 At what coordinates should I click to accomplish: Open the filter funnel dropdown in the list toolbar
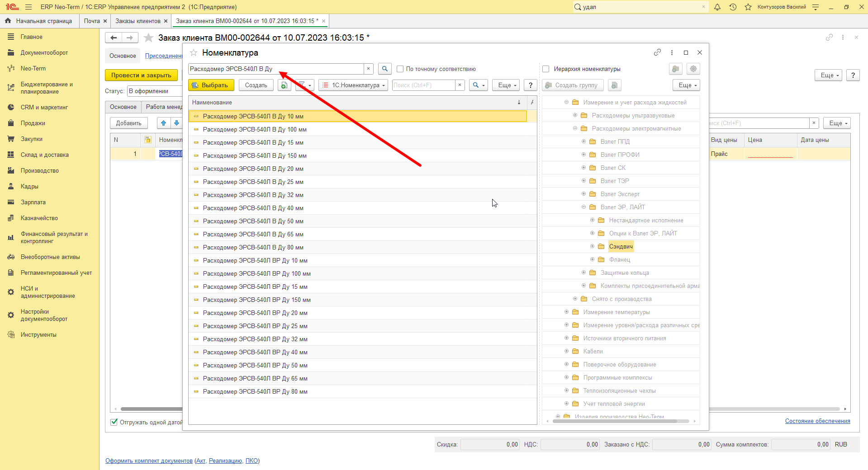tap(304, 85)
